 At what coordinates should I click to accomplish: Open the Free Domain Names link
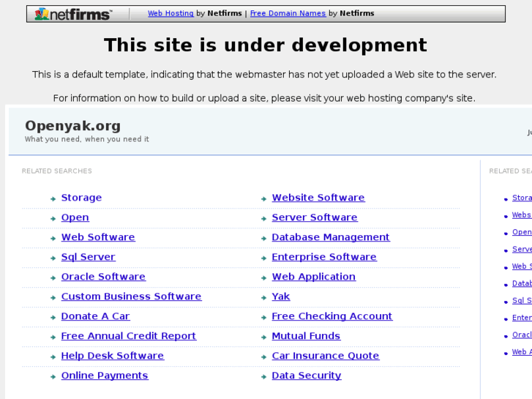click(288, 13)
